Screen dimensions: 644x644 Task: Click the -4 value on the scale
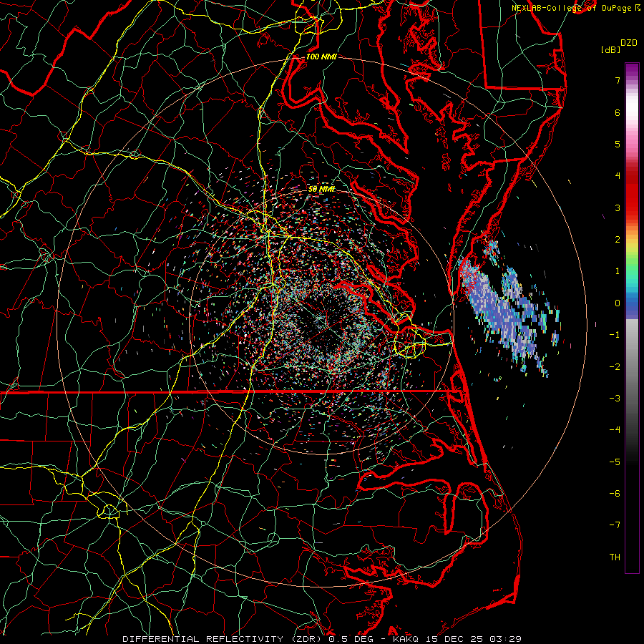pyautogui.click(x=615, y=430)
